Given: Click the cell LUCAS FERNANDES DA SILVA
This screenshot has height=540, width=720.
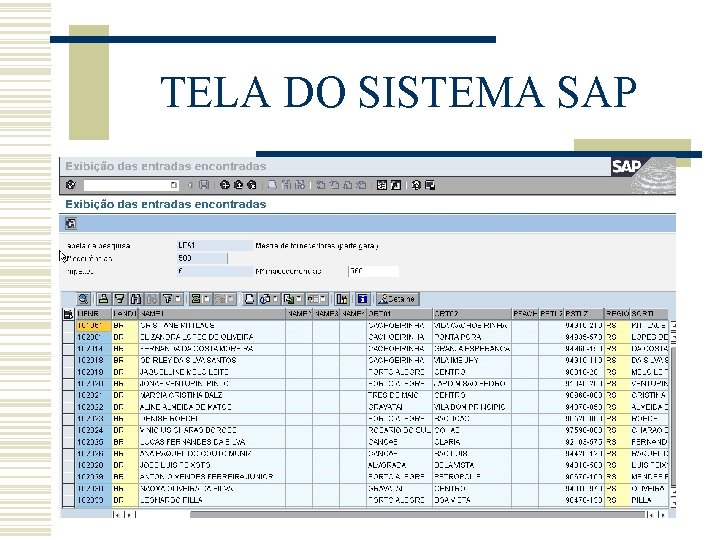Looking at the screenshot, I should (212, 442).
